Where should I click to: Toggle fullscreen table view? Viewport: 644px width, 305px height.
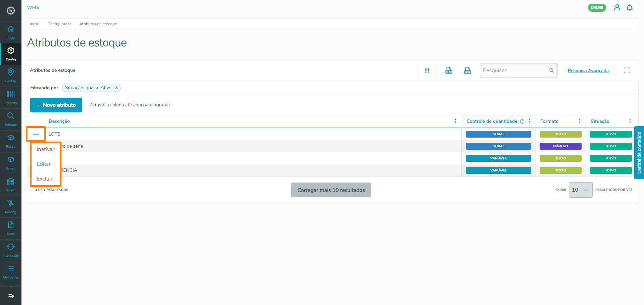point(627,70)
